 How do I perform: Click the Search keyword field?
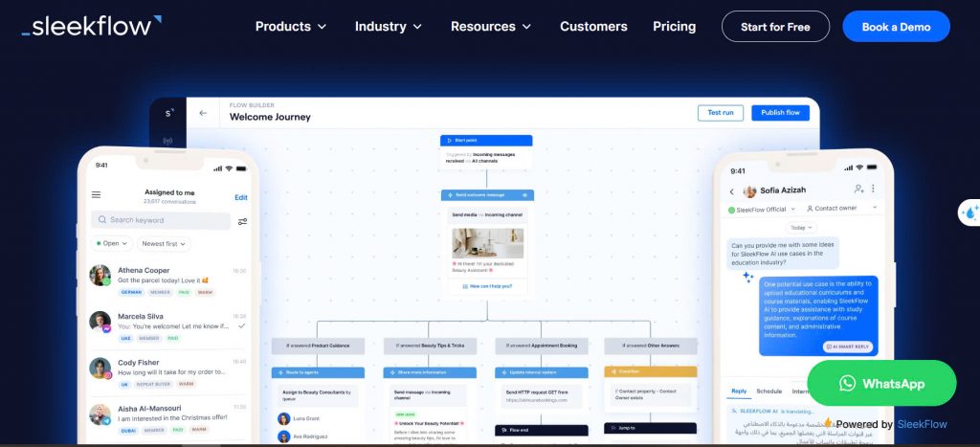(161, 220)
